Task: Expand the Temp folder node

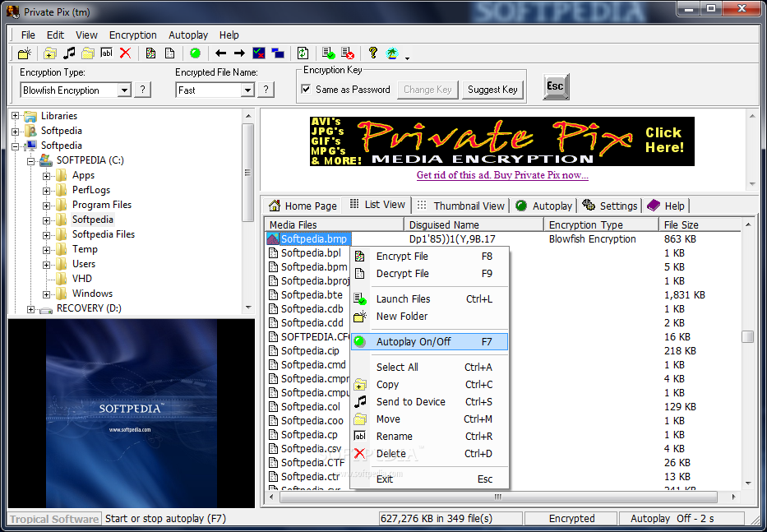Action: tap(47, 250)
